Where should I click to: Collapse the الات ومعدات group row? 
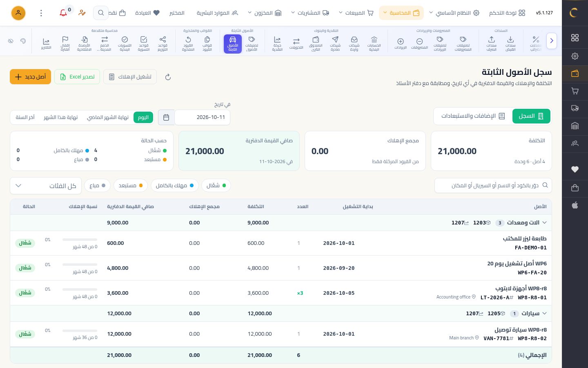point(544,223)
